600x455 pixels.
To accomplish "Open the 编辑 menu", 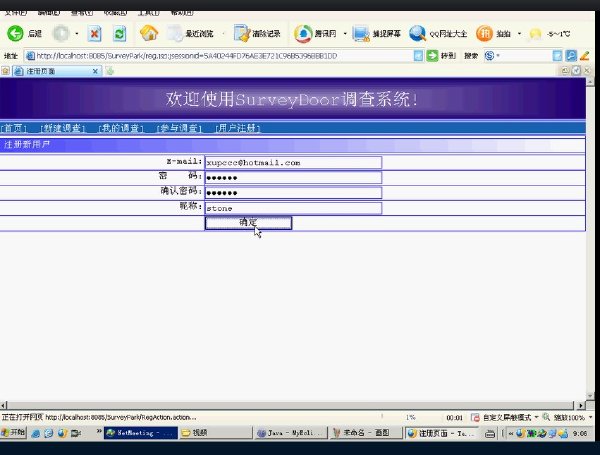I will 49,13.
